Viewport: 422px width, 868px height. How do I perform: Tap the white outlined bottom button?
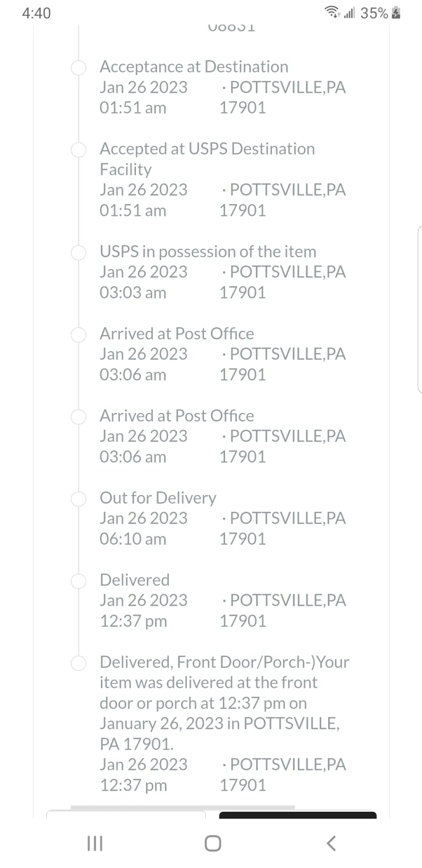point(126,815)
